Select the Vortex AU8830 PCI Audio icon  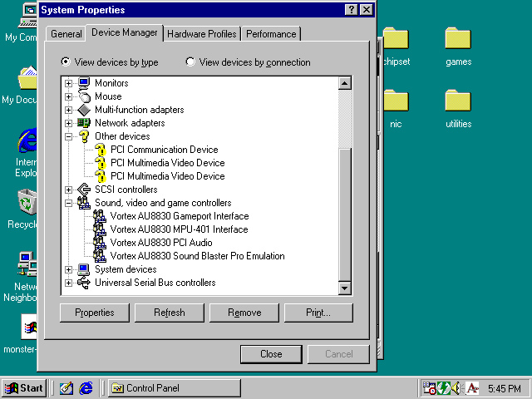(x=100, y=243)
